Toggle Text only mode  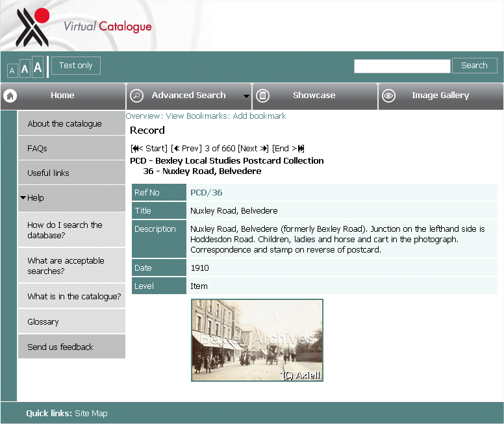pos(76,66)
